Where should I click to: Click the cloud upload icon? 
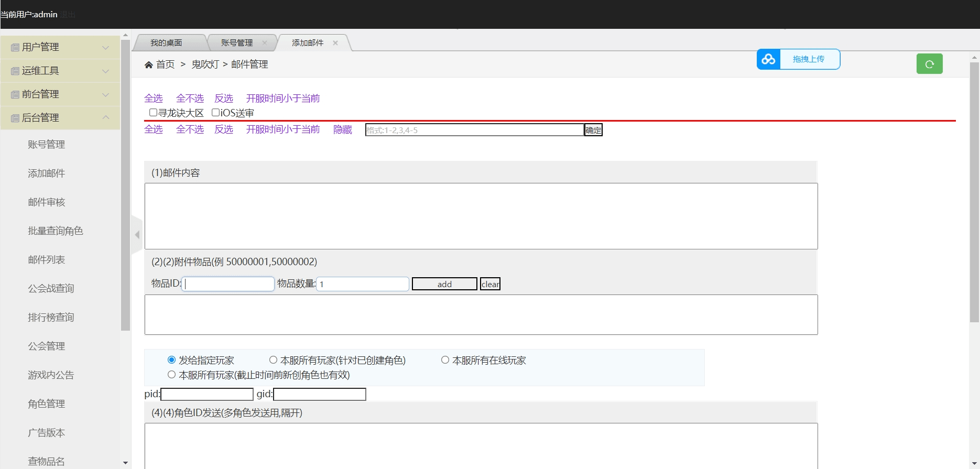(x=768, y=59)
